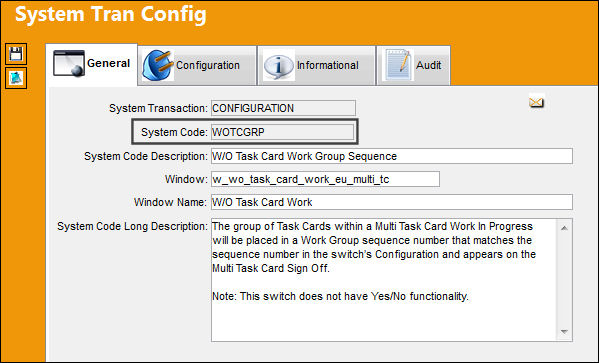Image resolution: width=599 pixels, height=363 pixels.
Task: Click the System Tran Config title text
Action: point(111,15)
